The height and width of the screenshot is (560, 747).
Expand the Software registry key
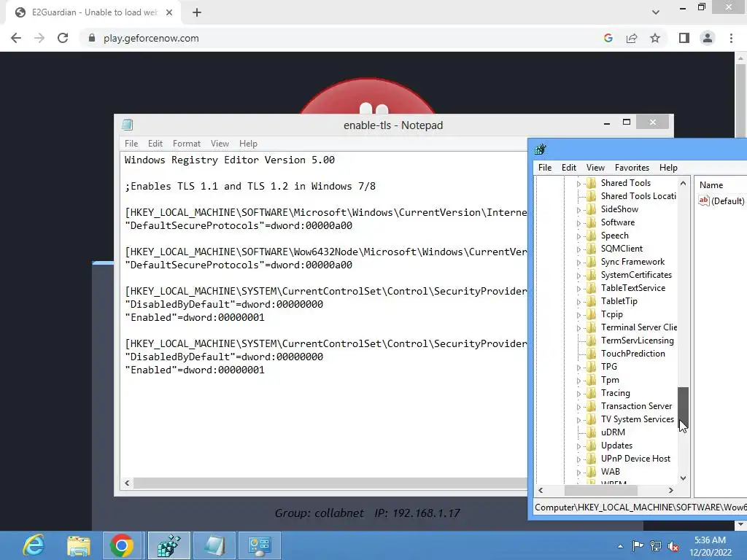point(578,223)
